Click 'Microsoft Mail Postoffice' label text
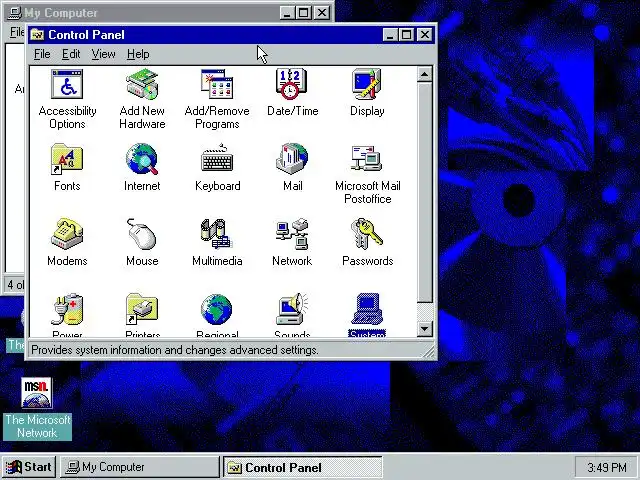Viewport: 640px width, 480px height. (368, 192)
